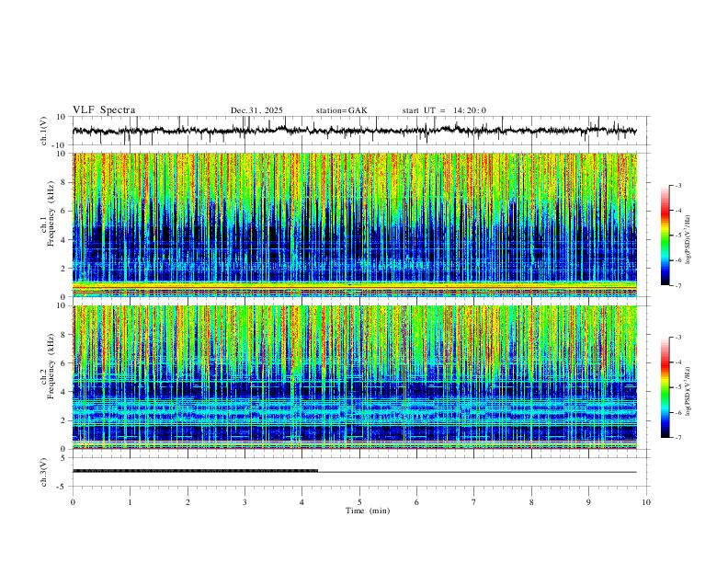
Task: Click the ch.2 color scale bar
Action: pyautogui.click(x=665, y=387)
